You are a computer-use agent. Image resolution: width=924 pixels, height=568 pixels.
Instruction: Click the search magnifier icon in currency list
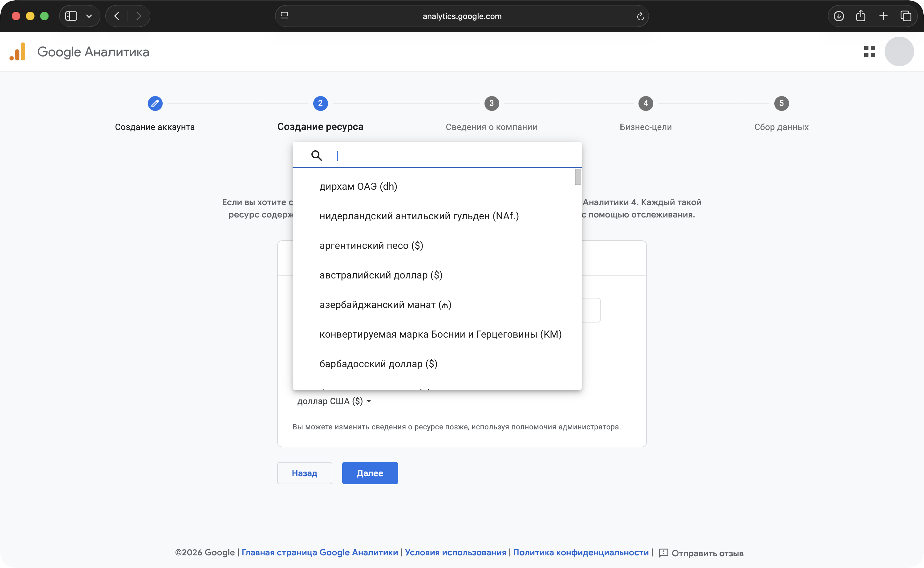[x=317, y=155]
